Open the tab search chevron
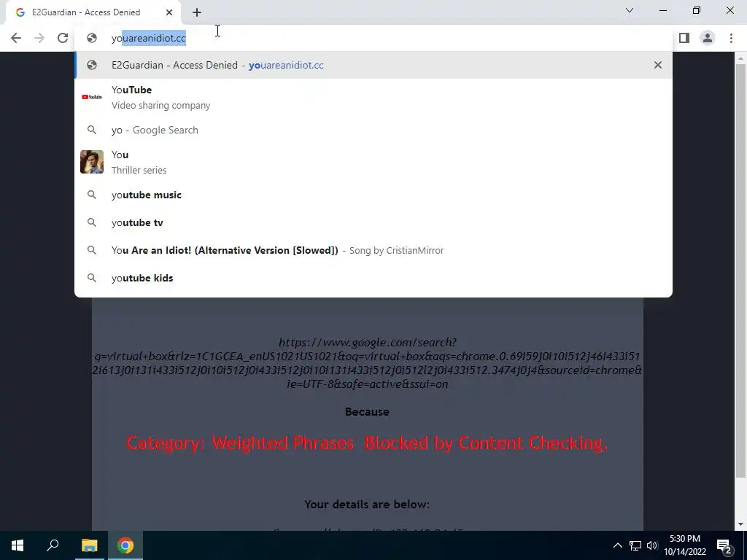Image resolution: width=747 pixels, height=560 pixels. [x=630, y=10]
